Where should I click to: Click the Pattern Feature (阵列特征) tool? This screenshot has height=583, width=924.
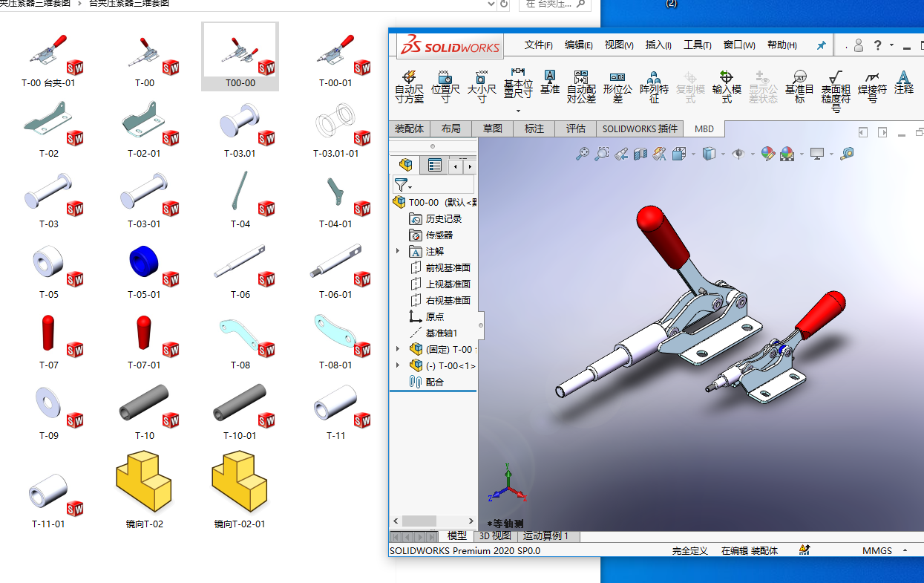(654, 87)
